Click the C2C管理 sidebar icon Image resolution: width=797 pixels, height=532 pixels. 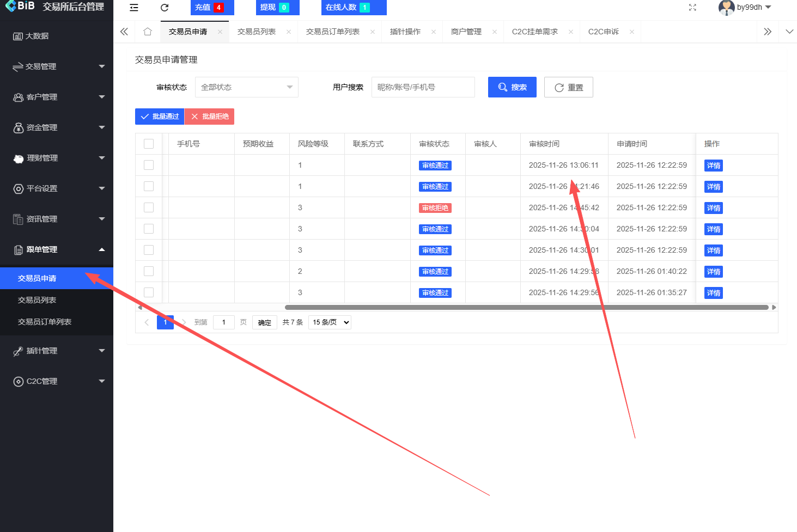(x=19, y=381)
